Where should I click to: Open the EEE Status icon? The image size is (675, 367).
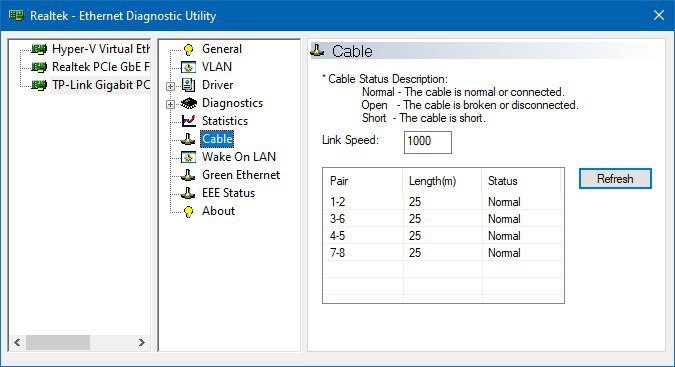188,193
